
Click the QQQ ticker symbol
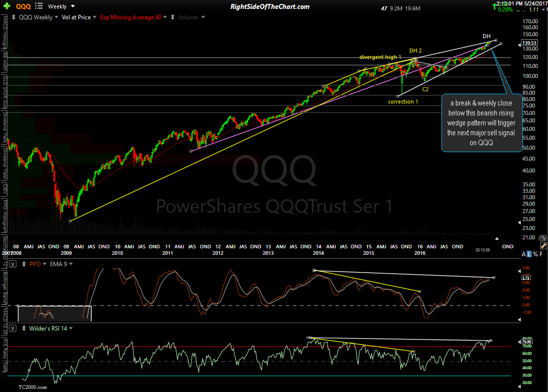pyautogui.click(x=23, y=6)
